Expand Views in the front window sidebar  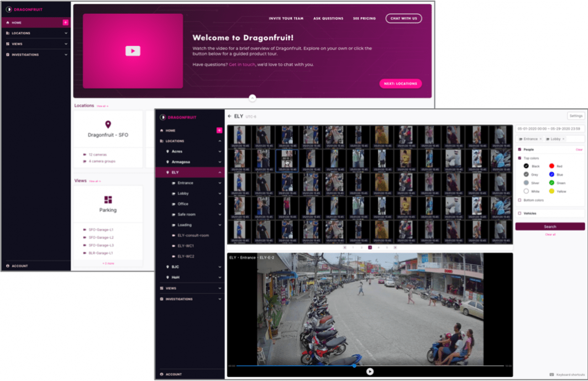[220, 288]
